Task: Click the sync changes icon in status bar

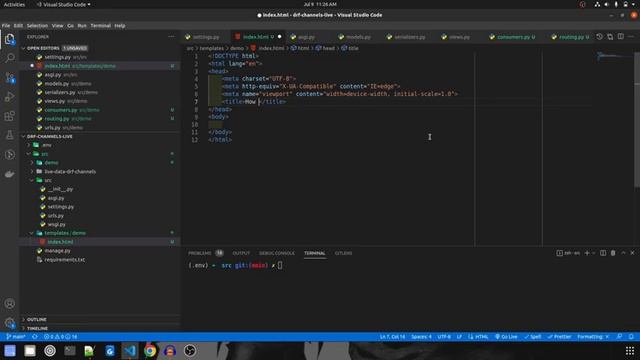Action: pyautogui.click(x=35, y=337)
